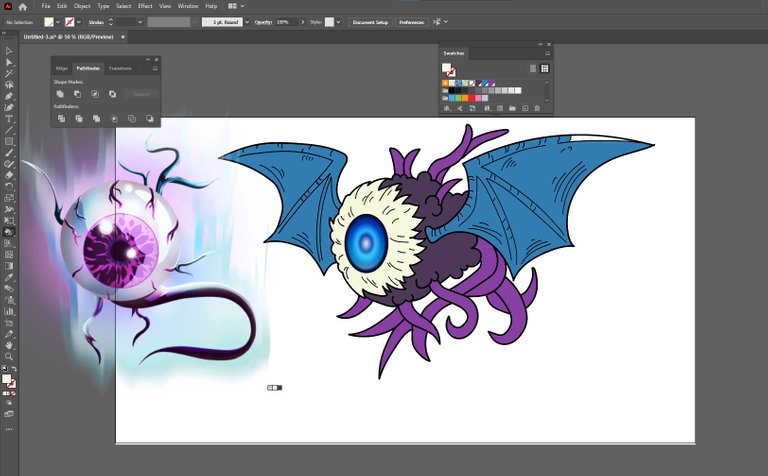Open the Pathfinder panel menu
The image size is (768, 476).
(155, 69)
